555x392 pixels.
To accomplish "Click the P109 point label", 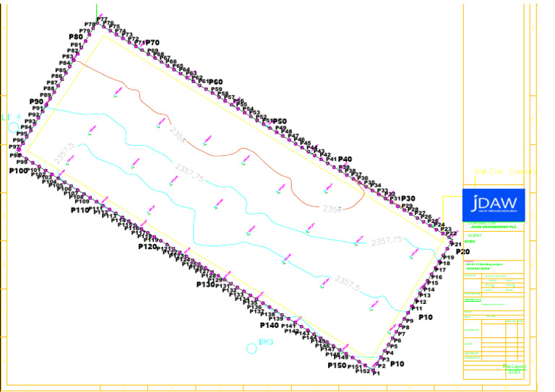I will click(x=82, y=201).
